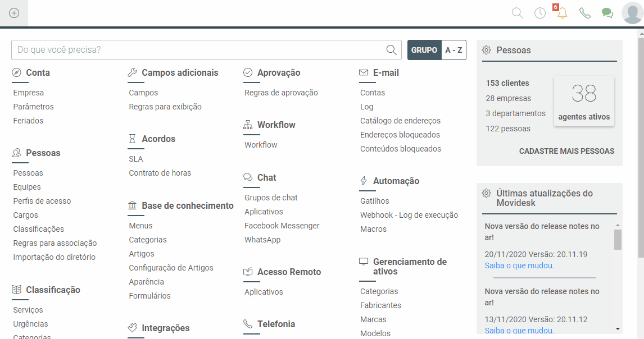Open the green chat bubbles icon
Image resolution: width=644 pixels, height=339 pixels.
tap(607, 13)
